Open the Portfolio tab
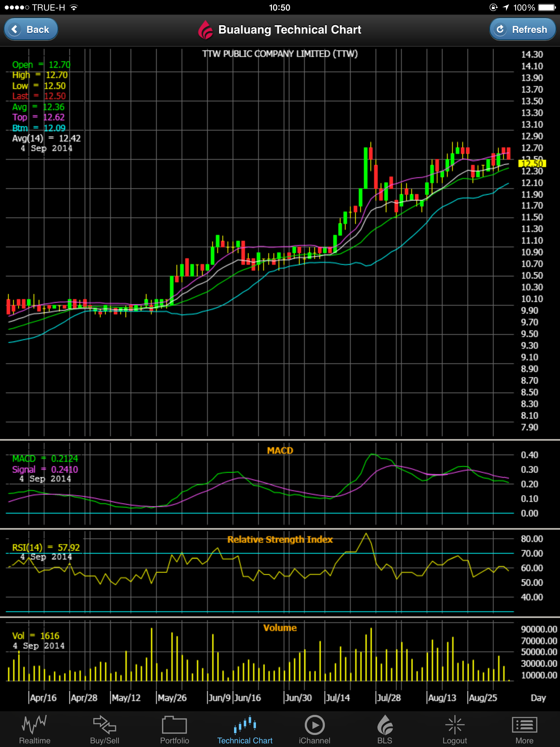Screen dimensions: 560x747 [175, 729]
